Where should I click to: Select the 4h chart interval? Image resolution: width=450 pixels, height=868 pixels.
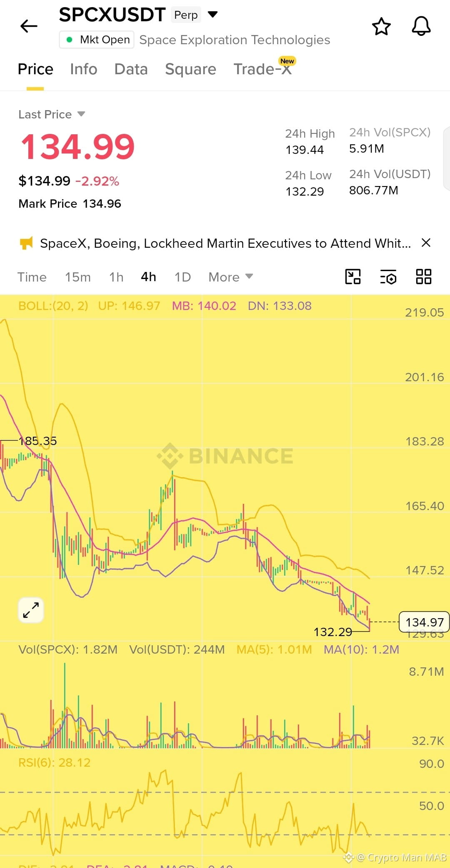(x=148, y=277)
